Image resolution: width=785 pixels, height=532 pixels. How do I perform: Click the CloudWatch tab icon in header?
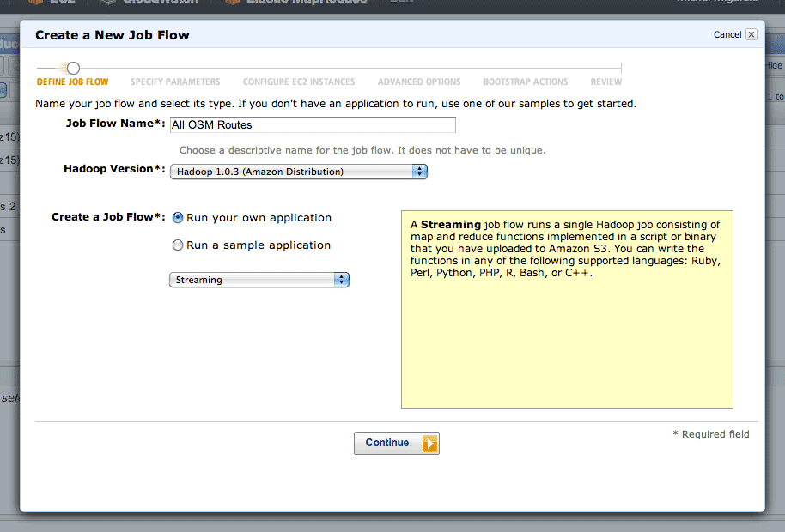point(108,2)
